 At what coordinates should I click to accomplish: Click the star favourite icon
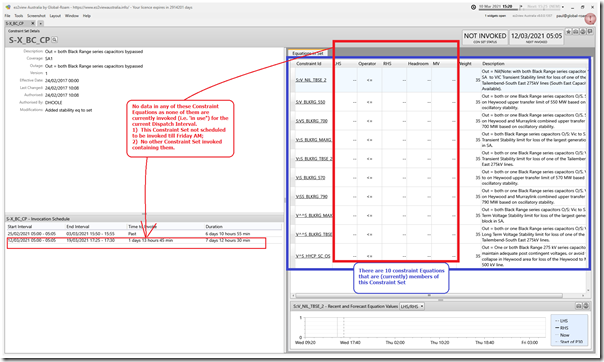(x=569, y=32)
